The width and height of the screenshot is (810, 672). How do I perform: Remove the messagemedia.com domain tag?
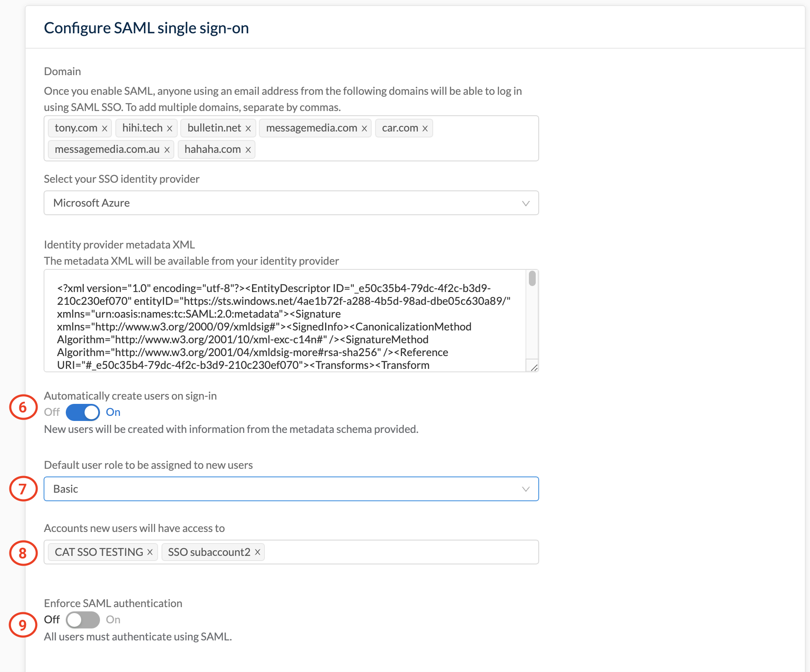[x=364, y=128]
